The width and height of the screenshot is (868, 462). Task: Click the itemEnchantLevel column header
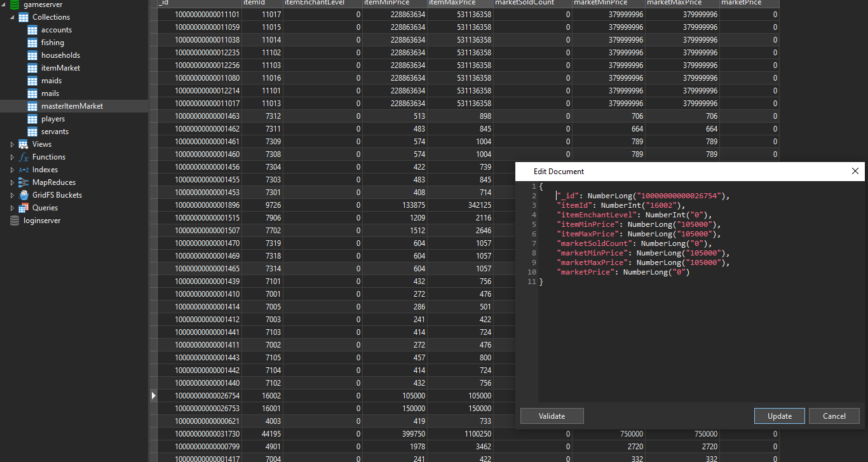(x=323, y=3)
